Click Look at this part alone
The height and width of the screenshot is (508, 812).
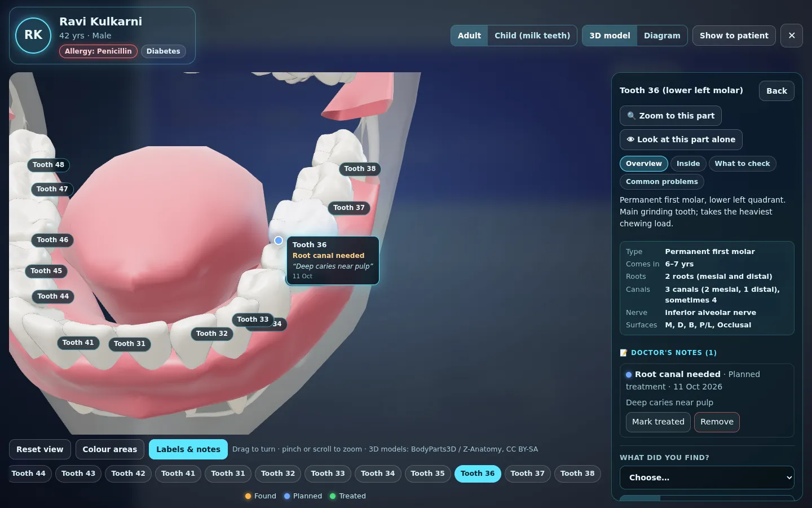coord(681,139)
